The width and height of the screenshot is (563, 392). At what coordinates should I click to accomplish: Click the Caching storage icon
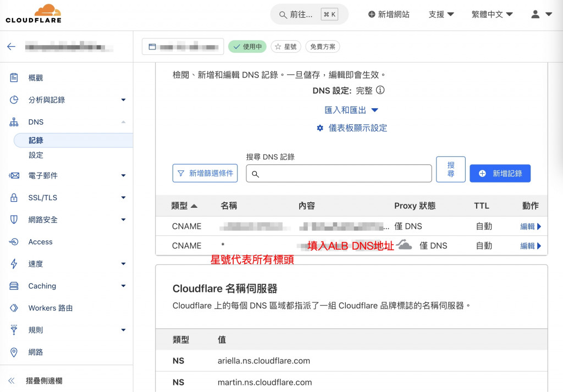point(14,286)
